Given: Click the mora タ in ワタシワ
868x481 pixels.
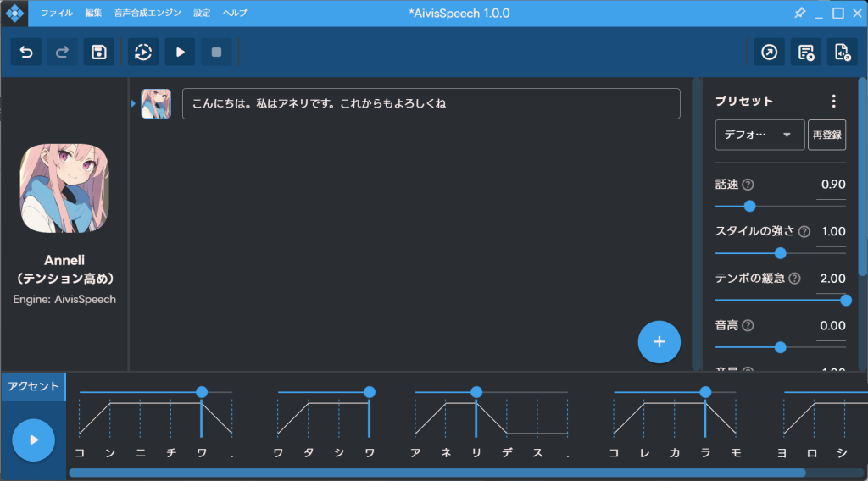Looking at the screenshot, I should pyautogui.click(x=309, y=453).
